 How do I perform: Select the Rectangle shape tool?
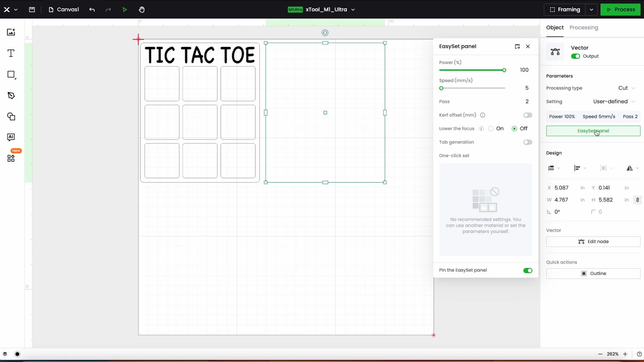pyautogui.click(x=11, y=75)
